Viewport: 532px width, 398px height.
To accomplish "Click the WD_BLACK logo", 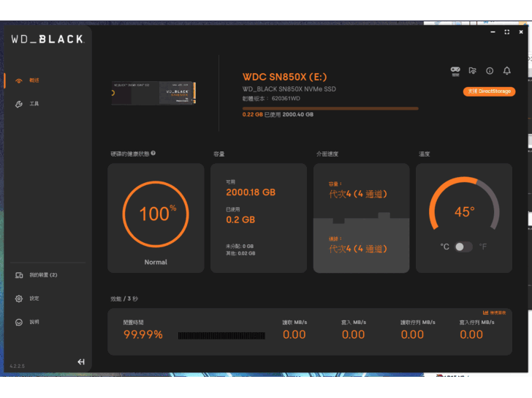I will click(47, 40).
